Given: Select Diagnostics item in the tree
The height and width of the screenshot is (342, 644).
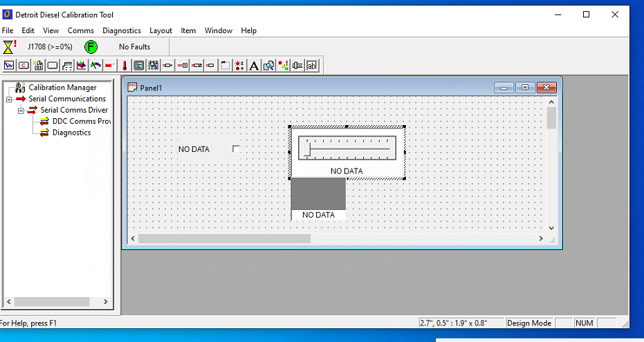Looking at the screenshot, I should [x=71, y=133].
